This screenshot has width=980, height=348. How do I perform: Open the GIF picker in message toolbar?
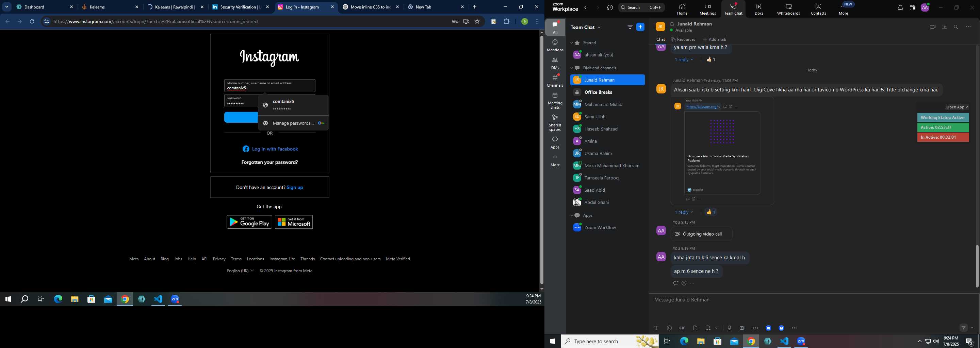(682, 328)
